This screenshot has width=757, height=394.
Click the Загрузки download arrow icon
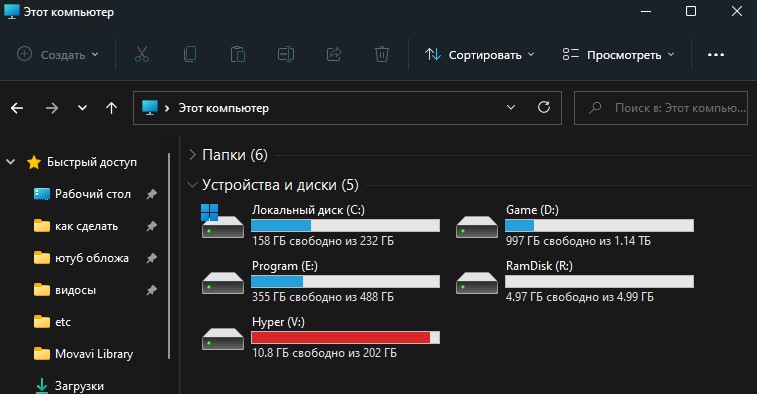click(42, 386)
